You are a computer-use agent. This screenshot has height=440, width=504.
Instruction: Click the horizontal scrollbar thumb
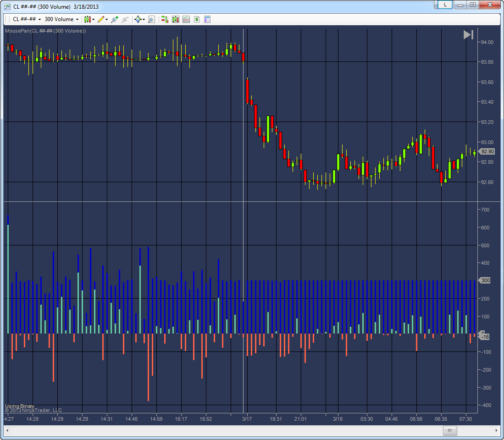click(x=450, y=430)
